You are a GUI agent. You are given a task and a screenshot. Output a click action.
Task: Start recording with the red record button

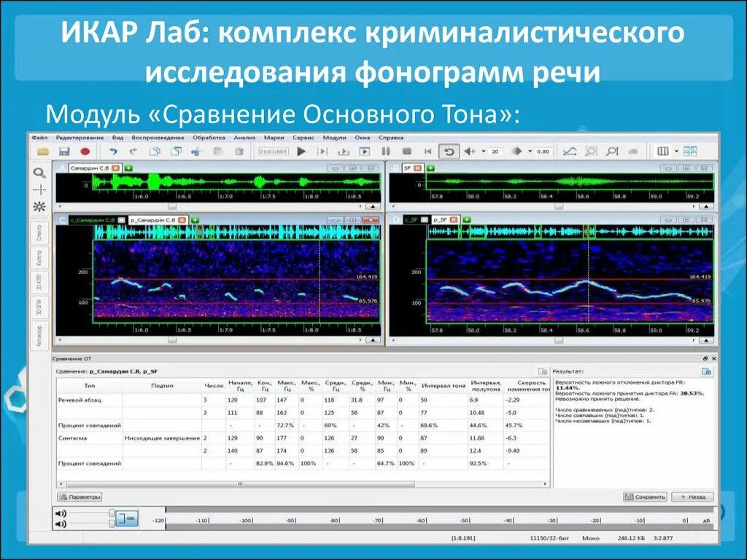pos(85,152)
